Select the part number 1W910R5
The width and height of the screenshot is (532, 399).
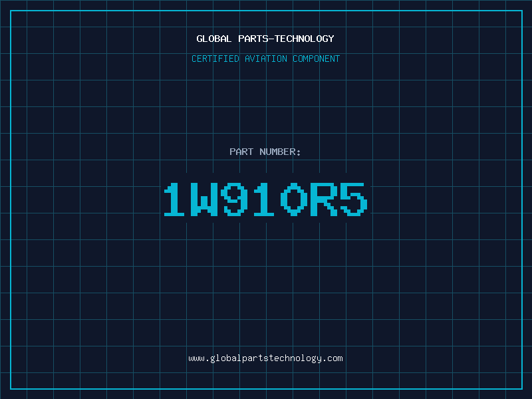click(265, 199)
